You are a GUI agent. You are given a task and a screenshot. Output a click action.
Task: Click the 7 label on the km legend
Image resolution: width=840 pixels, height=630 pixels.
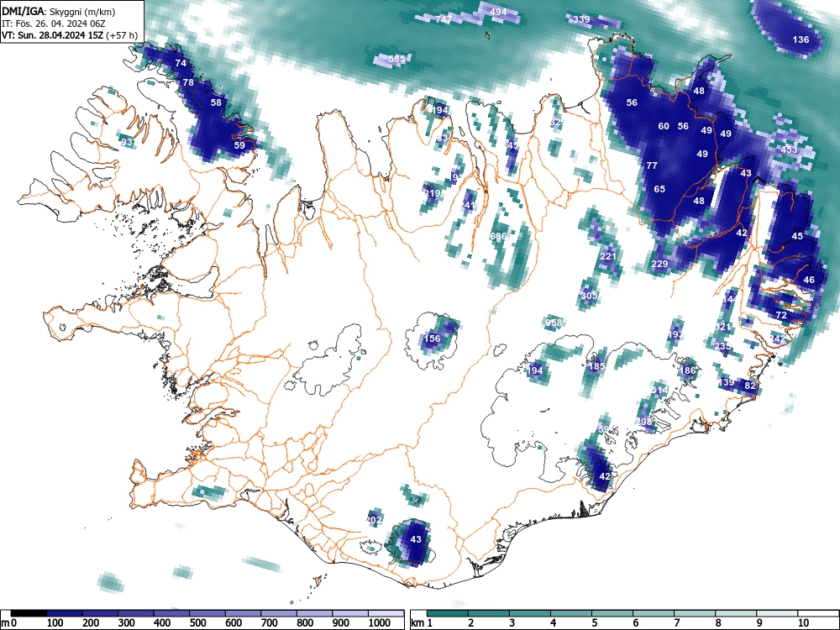676,622
